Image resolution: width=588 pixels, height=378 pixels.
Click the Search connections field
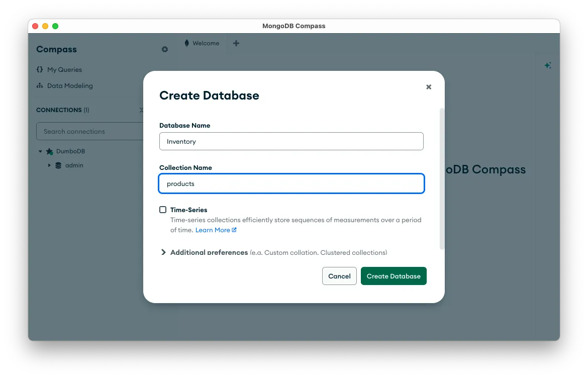pyautogui.click(x=89, y=131)
